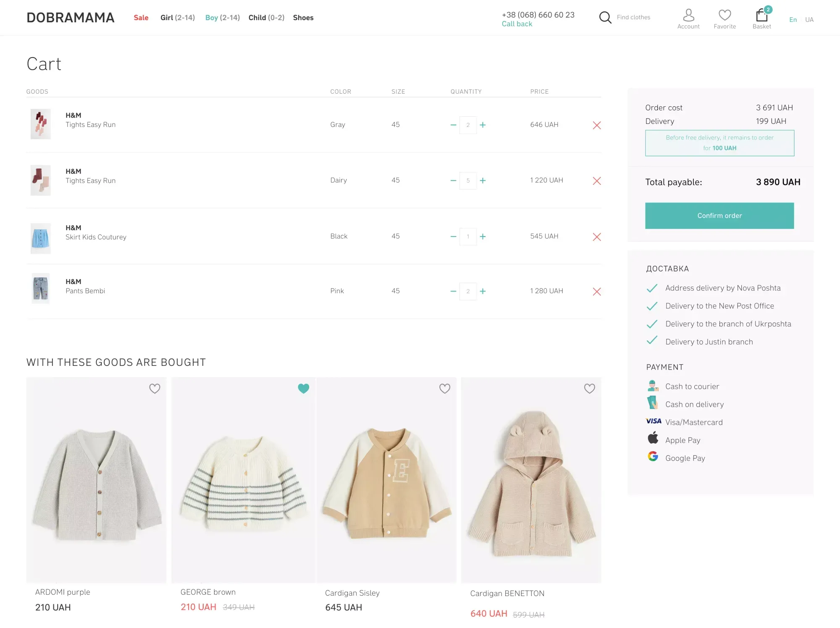Viewport: 840px width, 628px height.
Task: Unfavorite the GEORGE brown cardigan
Action: point(303,389)
